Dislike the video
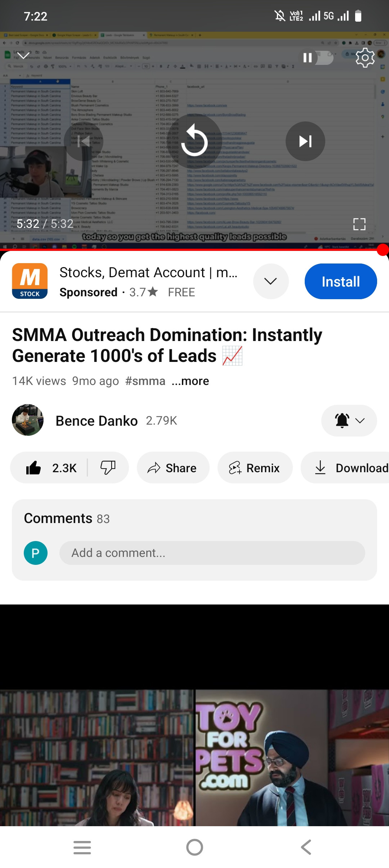The height and width of the screenshot is (868, 389). [108, 468]
